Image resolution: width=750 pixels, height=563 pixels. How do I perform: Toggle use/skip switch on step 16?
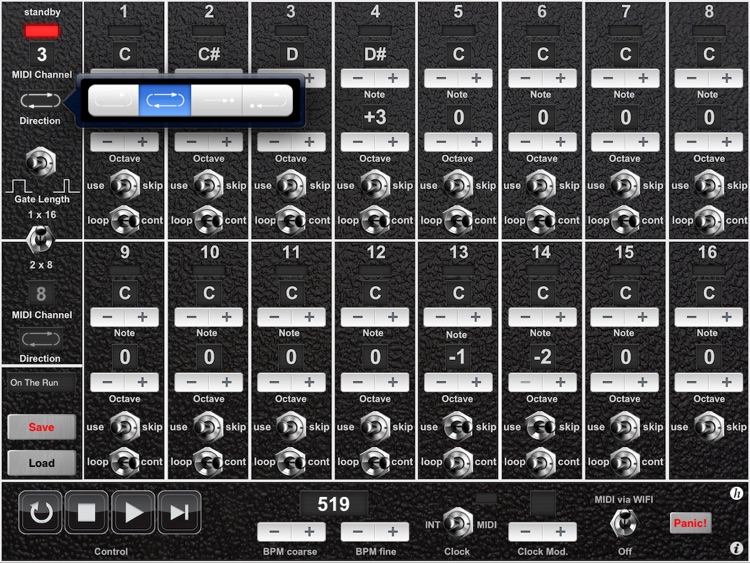(x=708, y=427)
